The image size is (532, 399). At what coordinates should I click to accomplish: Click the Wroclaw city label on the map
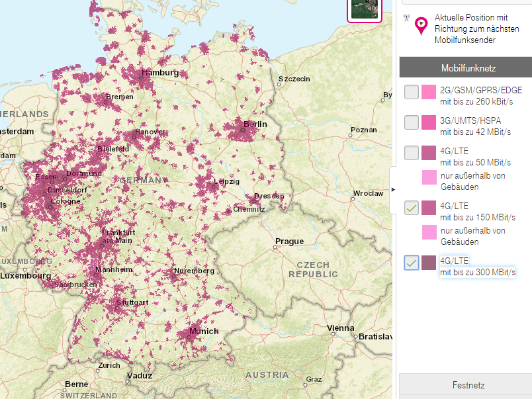click(x=368, y=193)
